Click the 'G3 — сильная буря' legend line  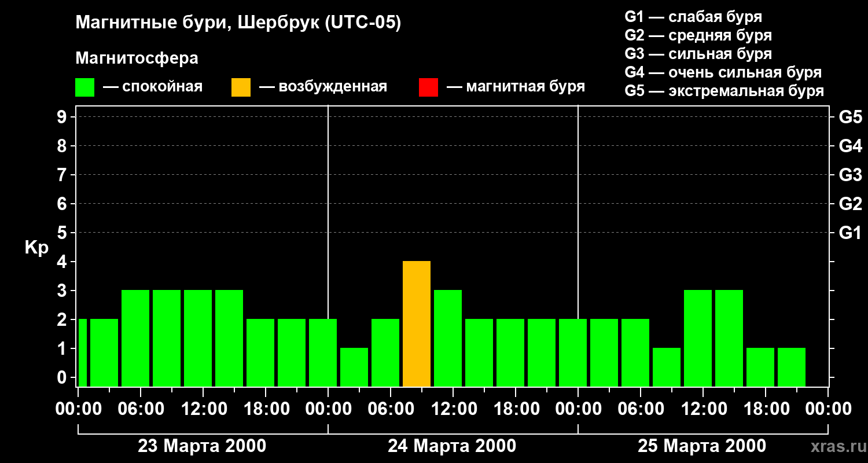[x=698, y=54]
